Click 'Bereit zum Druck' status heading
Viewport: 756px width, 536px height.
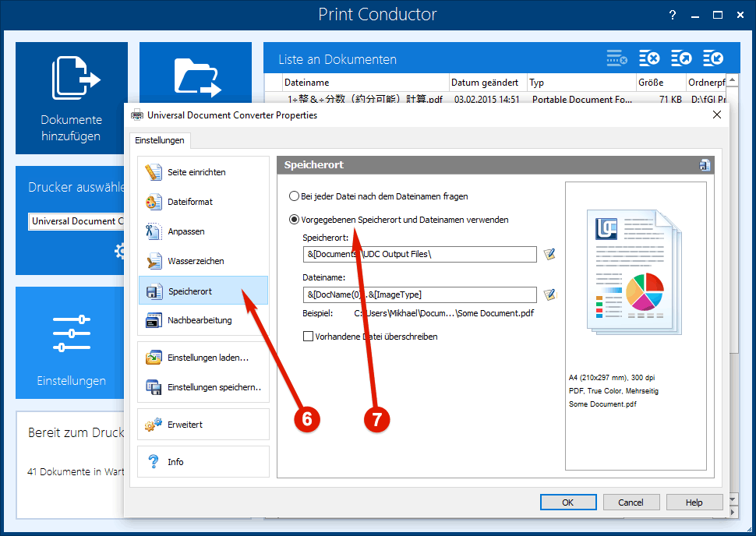coord(76,432)
